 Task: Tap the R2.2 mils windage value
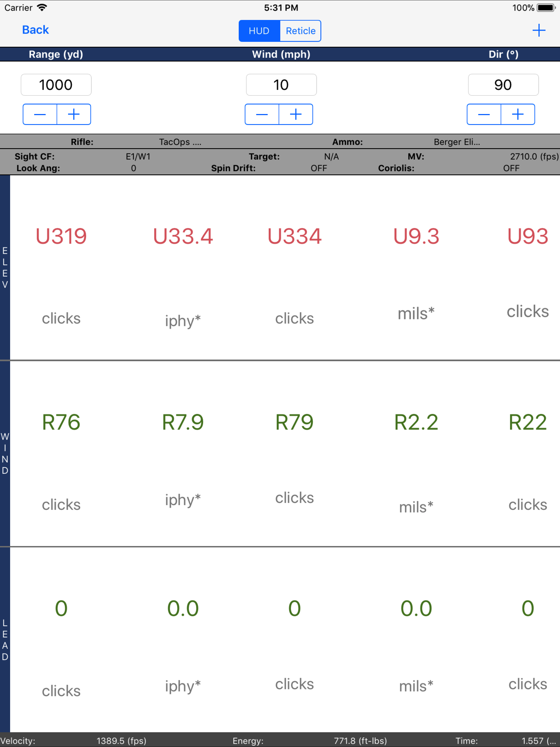click(416, 422)
